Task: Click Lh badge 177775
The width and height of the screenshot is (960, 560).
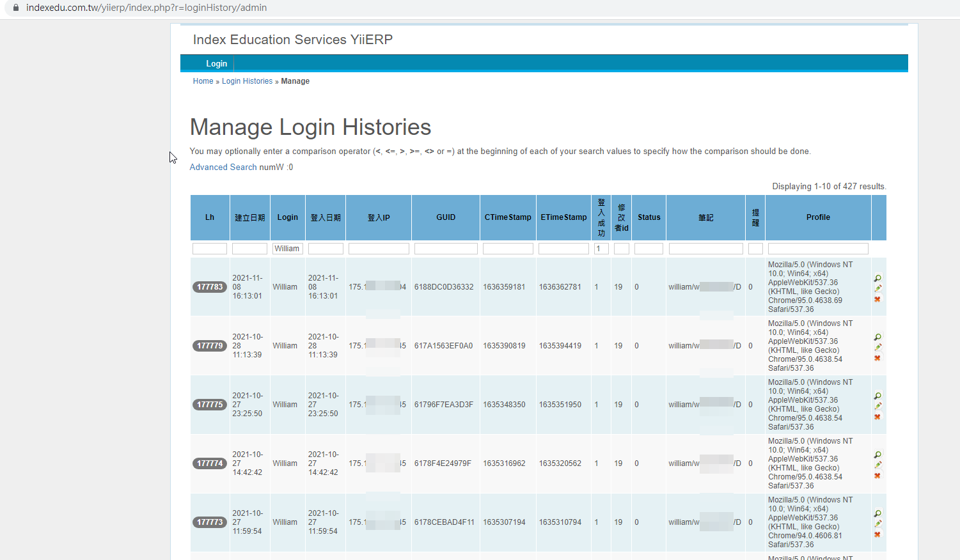Action: pos(210,405)
